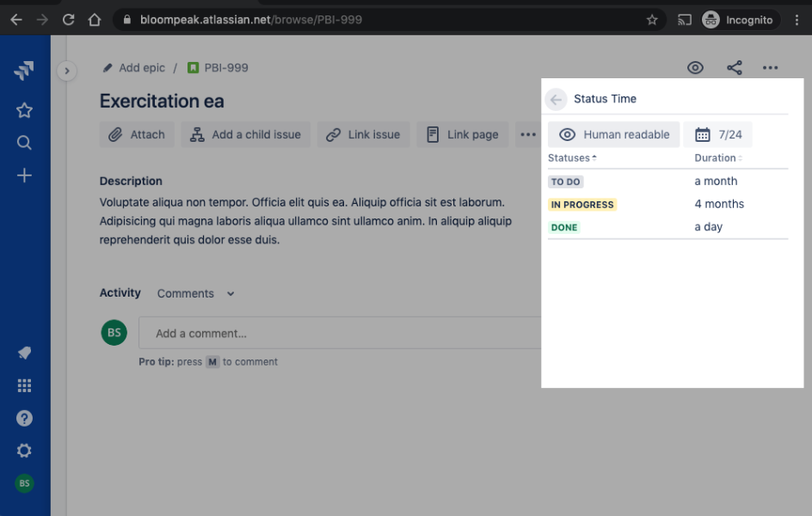812x516 pixels.
Task: Go back in Status Time panel
Action: click(x=556, y=100)
